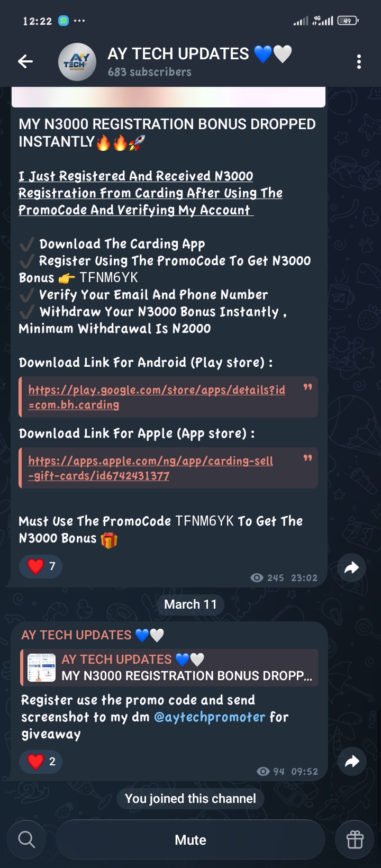Open AY TECH channel avatar
The height and width of the screenshot is (868, 381).
(77, 62)
